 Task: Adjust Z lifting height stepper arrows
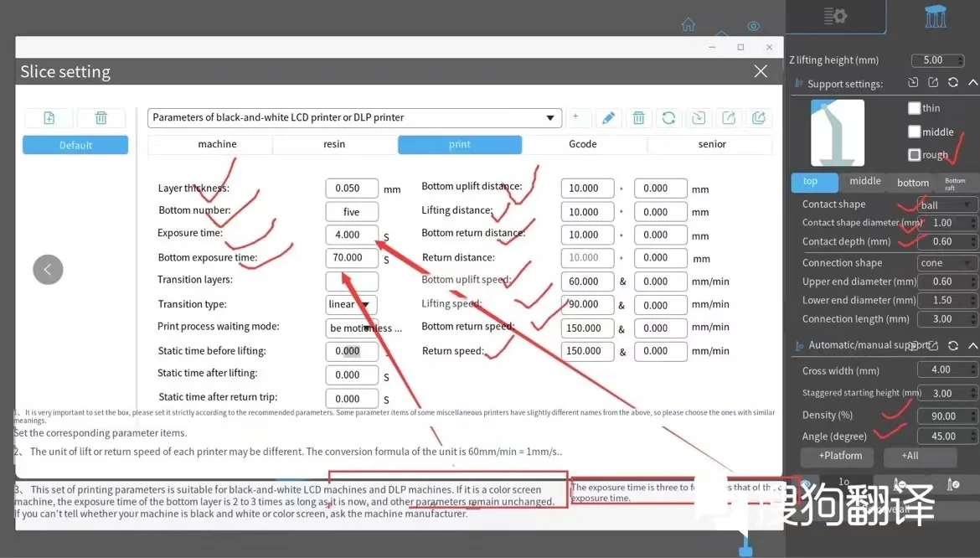pos(961,60)
